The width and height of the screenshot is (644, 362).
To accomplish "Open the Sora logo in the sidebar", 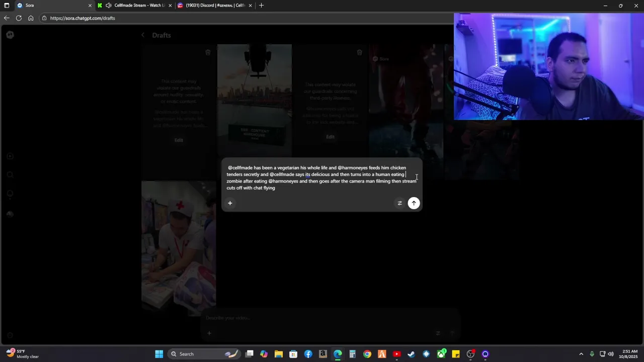I will point(10,35).
